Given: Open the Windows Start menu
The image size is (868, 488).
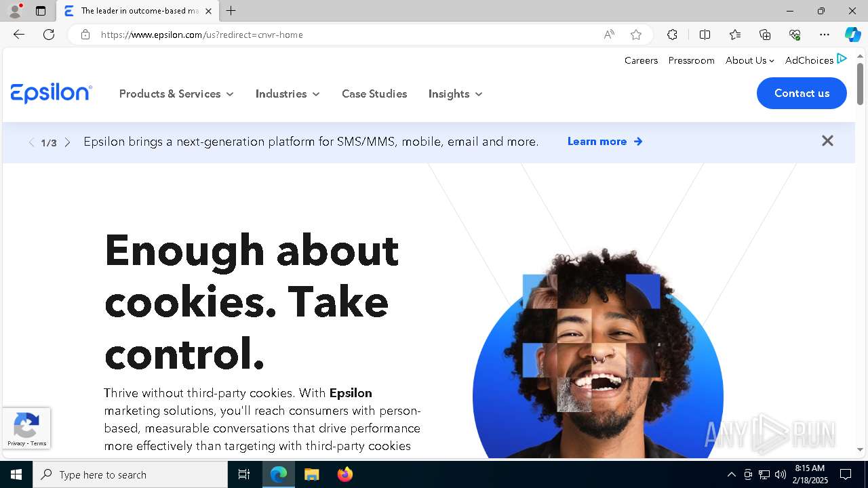Looking at the screenshot, I should pyautogui.click(x=16, y=474).
